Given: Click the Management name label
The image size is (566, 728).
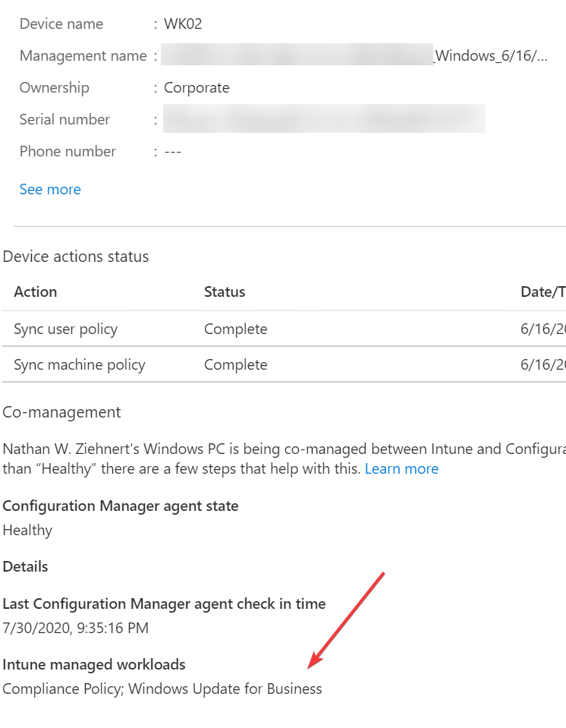Looking at the screenshot, I should point(83,55).
